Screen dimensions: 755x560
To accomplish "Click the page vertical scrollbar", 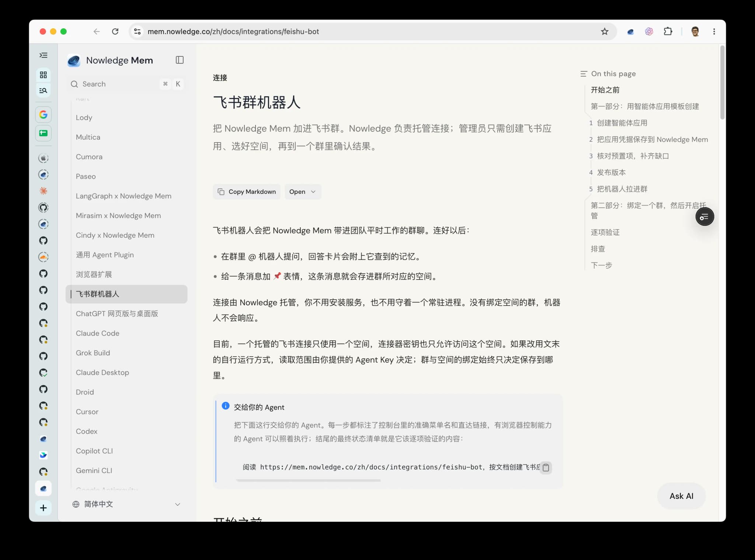I will [723, 82].
